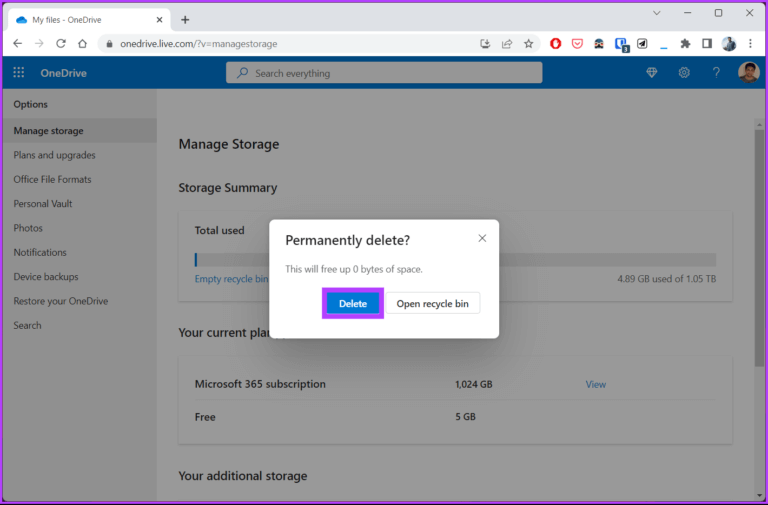Open a new browser tab
Image resolution: width=768 pixels, height=505 pixels.
click(x=185, y=20)
